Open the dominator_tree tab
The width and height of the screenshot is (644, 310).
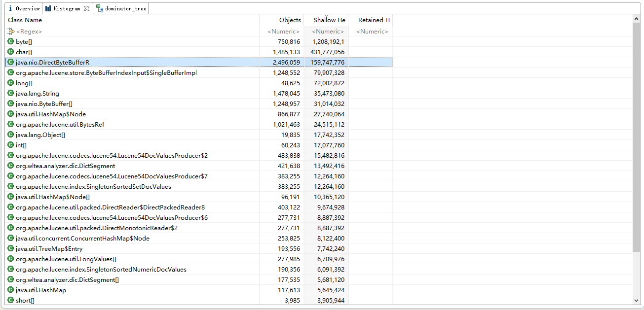click(121, 8)
